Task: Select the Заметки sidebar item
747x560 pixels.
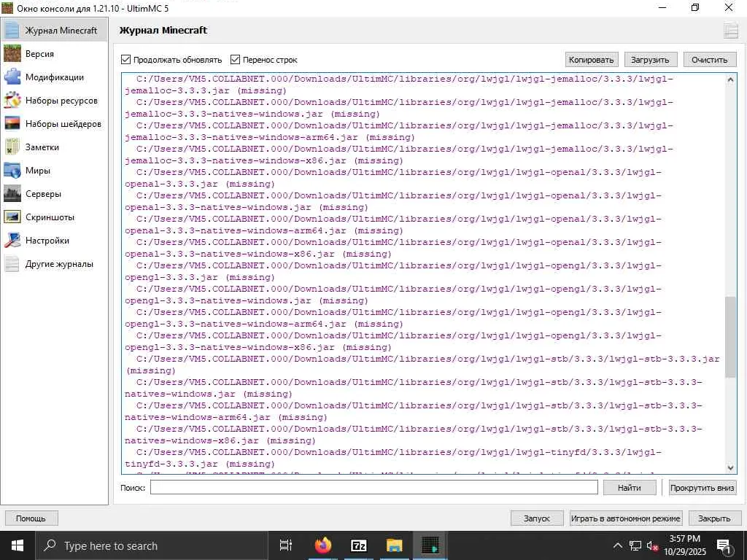Action: (x=54, y=147)
